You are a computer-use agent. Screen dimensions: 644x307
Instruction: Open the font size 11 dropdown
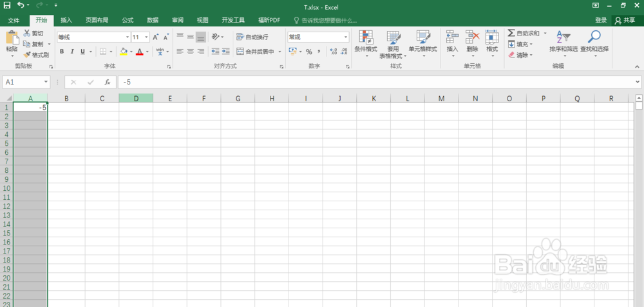point(147,37)
